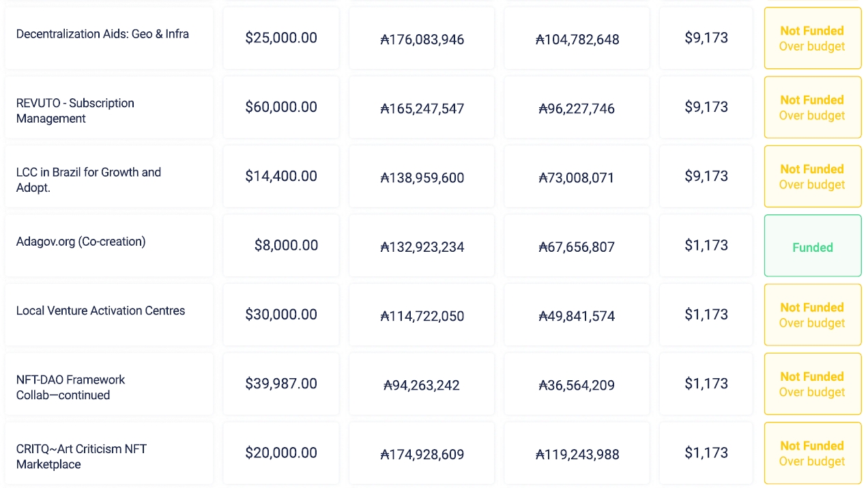Open the Decentralization Aids: Geo & Infra proposal
Image resolution: width=868 pixels, height=488 pixels.
pyautogui.click(x=102, y=34)
